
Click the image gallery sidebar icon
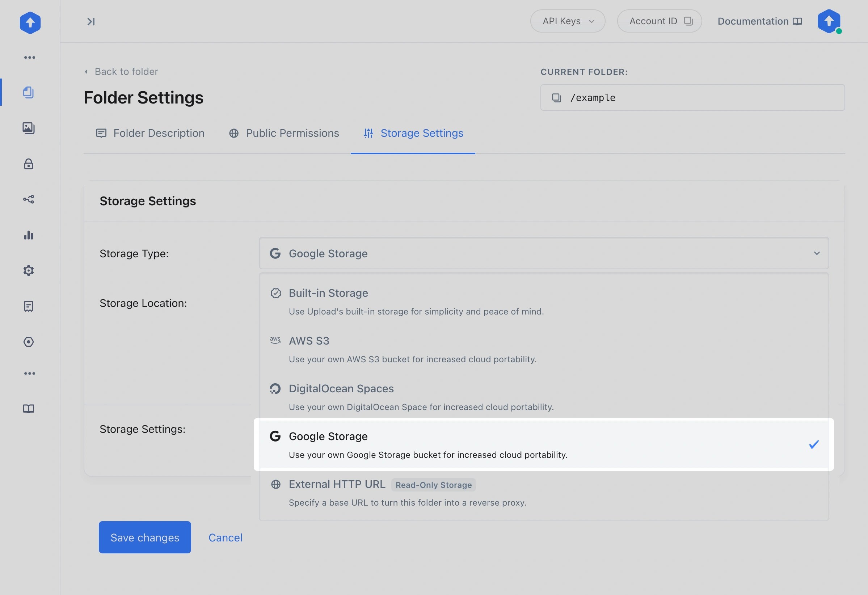tap(29, 128)
